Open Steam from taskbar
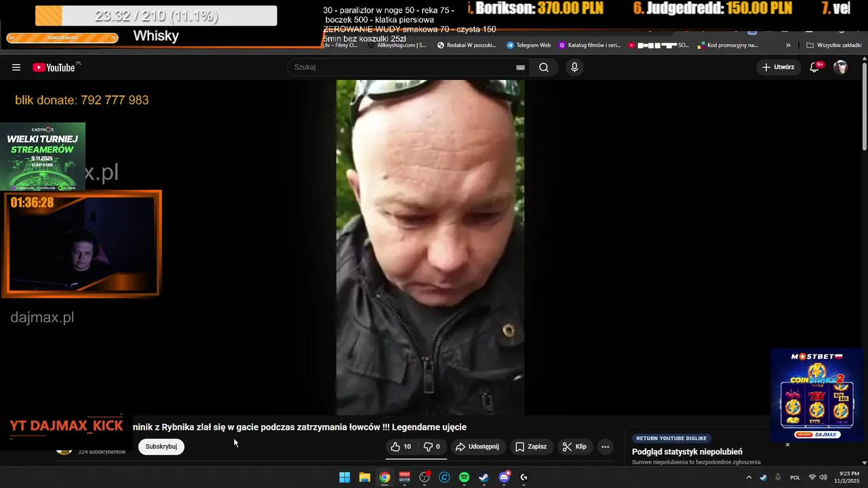The width and height of the screenshot is (868, 488). point(484,477)
